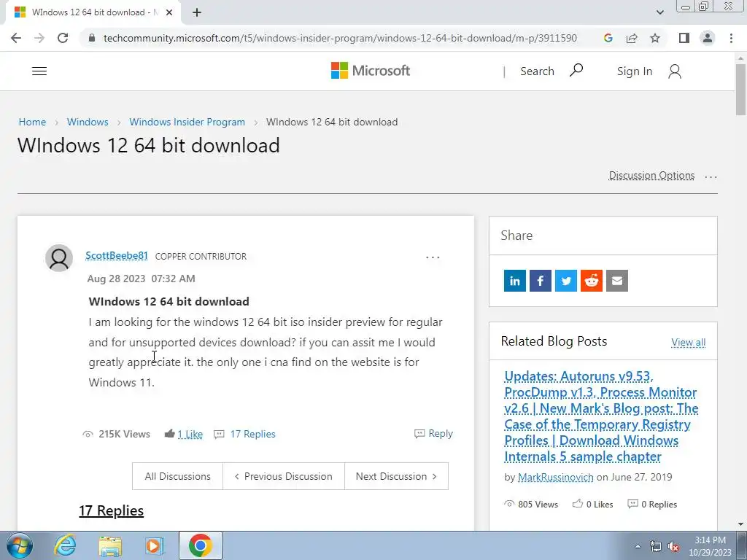
Task: Go back using browser back arrow
Action: pyautogui.click(x=16, y=38)
